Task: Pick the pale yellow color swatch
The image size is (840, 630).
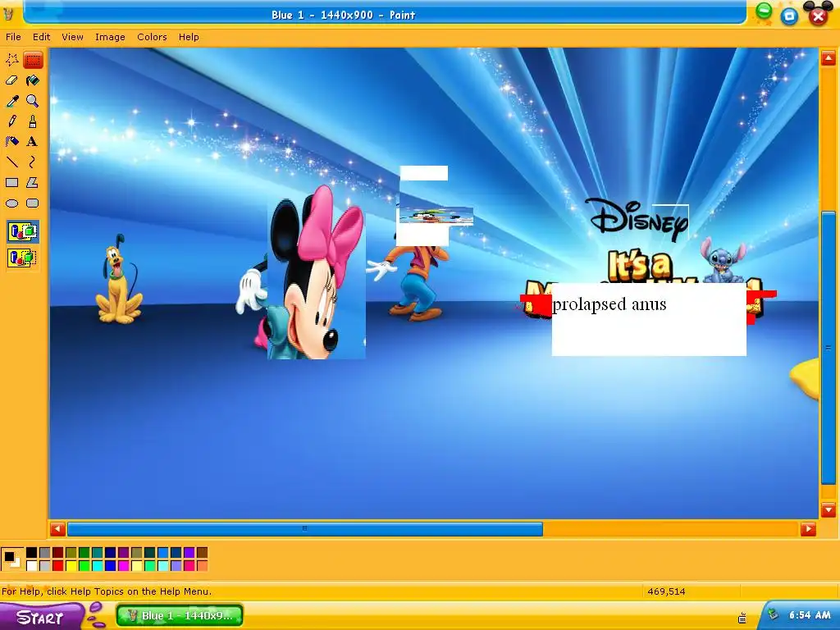Action: (137, 566)
